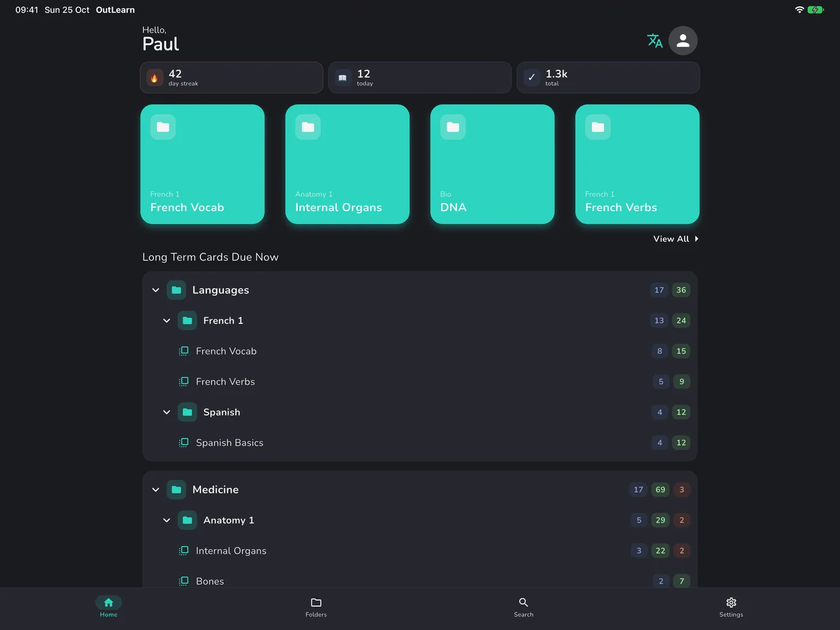
Task: Click the 42 day streak stat
Action: click(232, 77)
